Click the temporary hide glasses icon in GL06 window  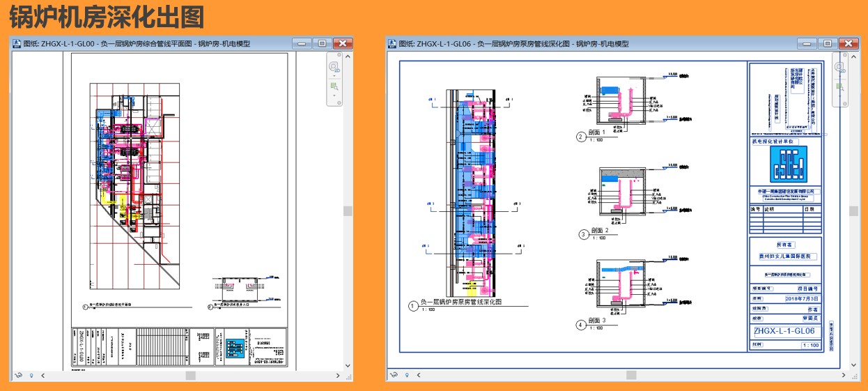tap(394, 375)
